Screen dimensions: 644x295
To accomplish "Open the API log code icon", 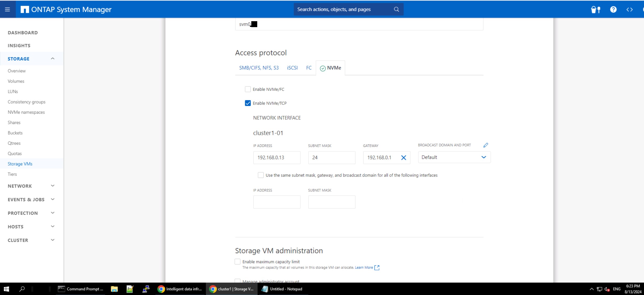I will (x=630, y=10).
